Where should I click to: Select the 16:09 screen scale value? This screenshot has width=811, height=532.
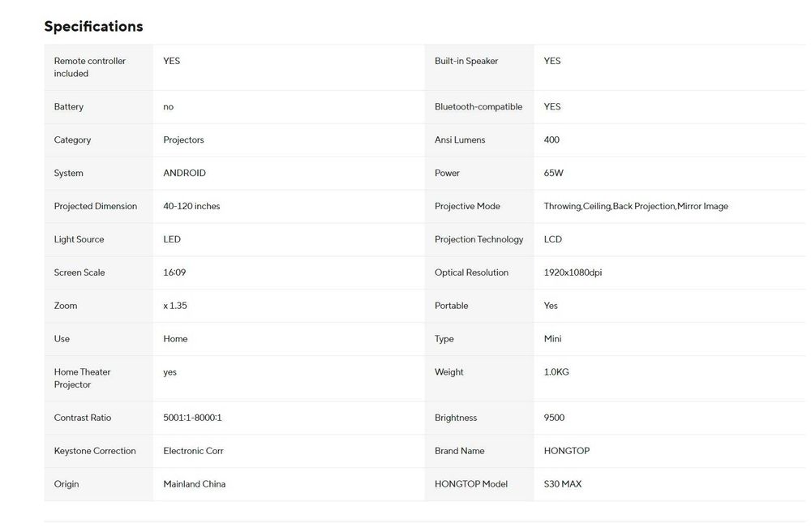[x=174, y=273]
